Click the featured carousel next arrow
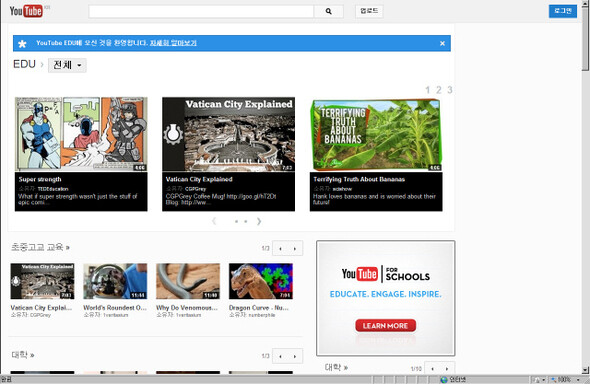This screenshot has width=590, height=384. pos(259,221)
